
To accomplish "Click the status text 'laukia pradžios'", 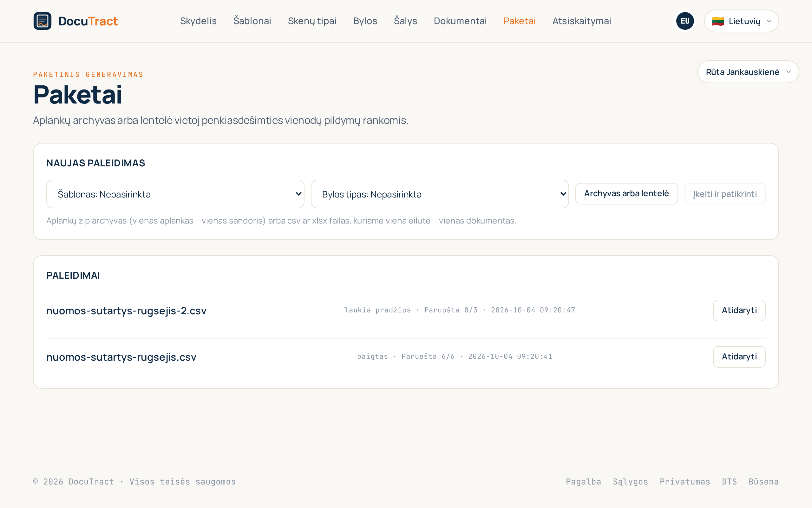I will [377, 310].
